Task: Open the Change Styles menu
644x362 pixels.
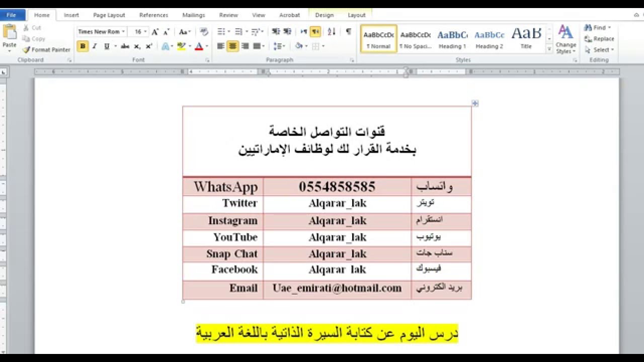Action: click(x=566, y=39)
